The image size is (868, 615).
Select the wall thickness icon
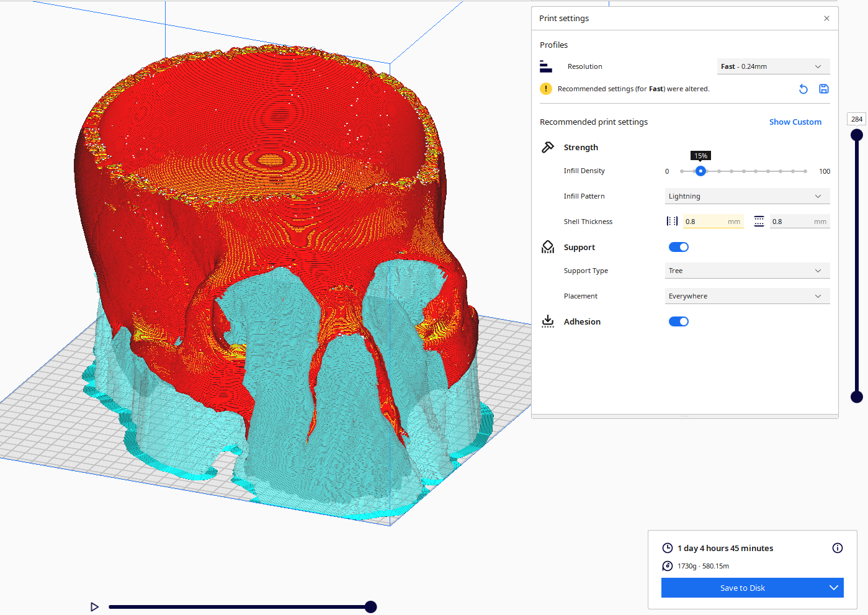[x=672, y=221]
